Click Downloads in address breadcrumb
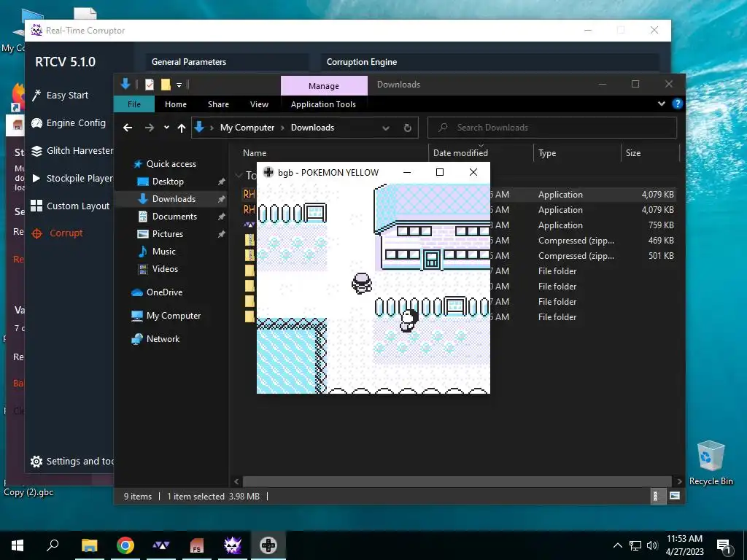The width and height of the screenshot is (747, 560). point(312,128)
